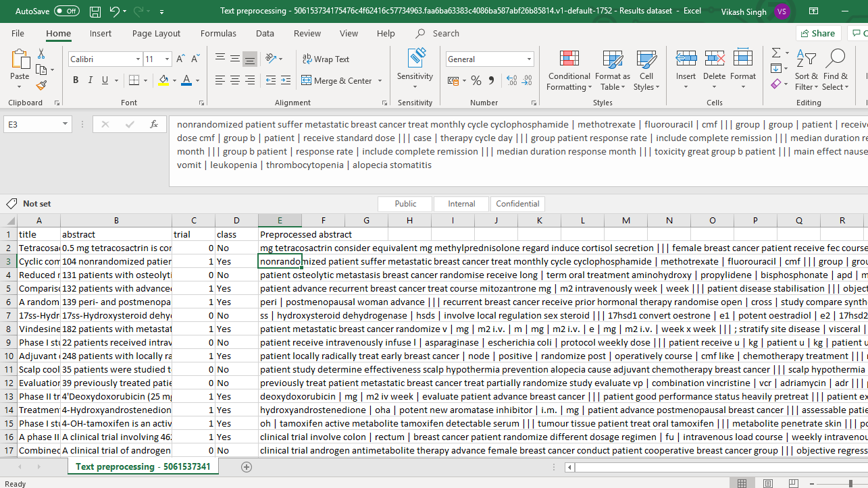Toggle AutoSave switch off or on
The width and height of the screenshot is (868, 488).
point(66,11)
